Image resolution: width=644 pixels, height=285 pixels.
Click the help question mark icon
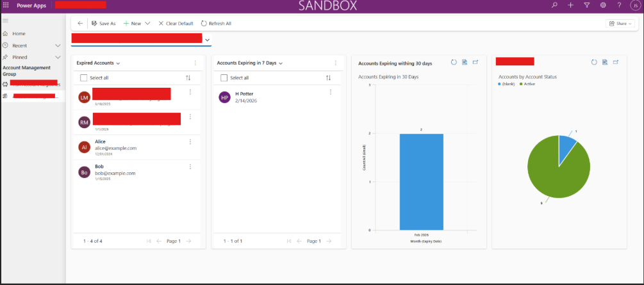tap(620, 5)
